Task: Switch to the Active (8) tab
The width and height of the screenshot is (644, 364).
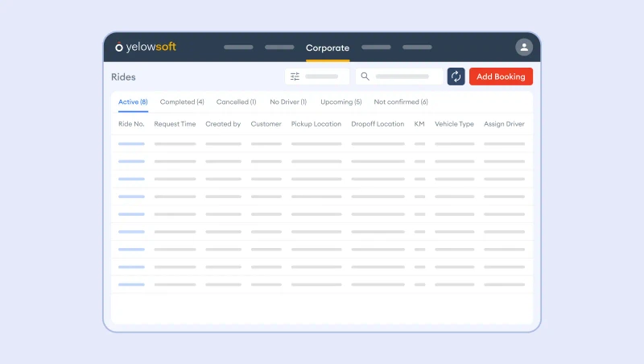Action: [133, 102]
